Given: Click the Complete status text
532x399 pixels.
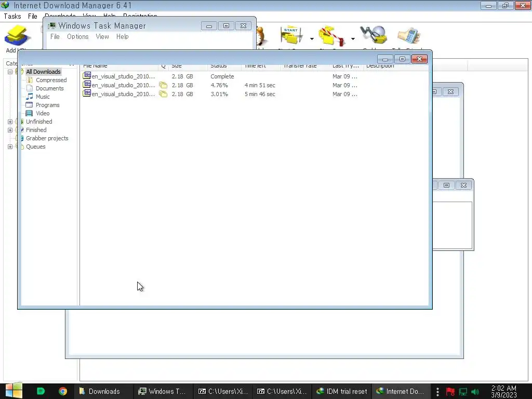Looking at the screenshot, I should (x=222, y=76).
